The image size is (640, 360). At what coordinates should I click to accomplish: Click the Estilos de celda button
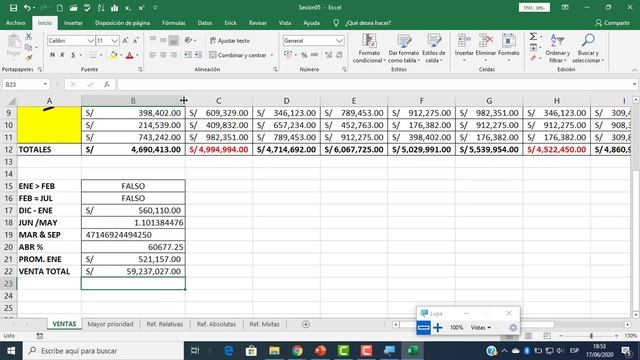tap(433, 49)
